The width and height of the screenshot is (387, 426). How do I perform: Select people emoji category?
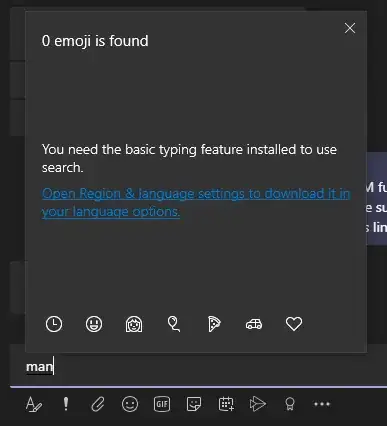point(134,324)
